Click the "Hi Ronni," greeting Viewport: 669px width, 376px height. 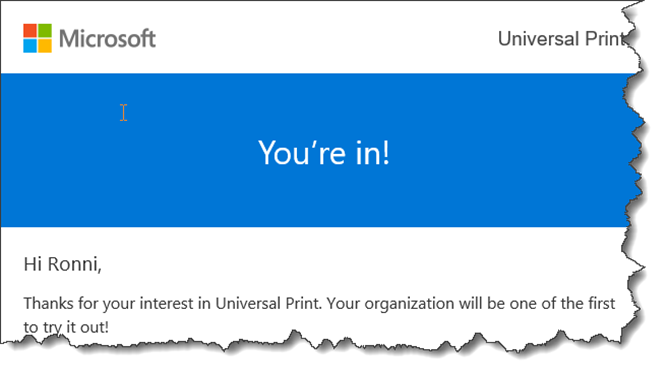click(62, 265)
